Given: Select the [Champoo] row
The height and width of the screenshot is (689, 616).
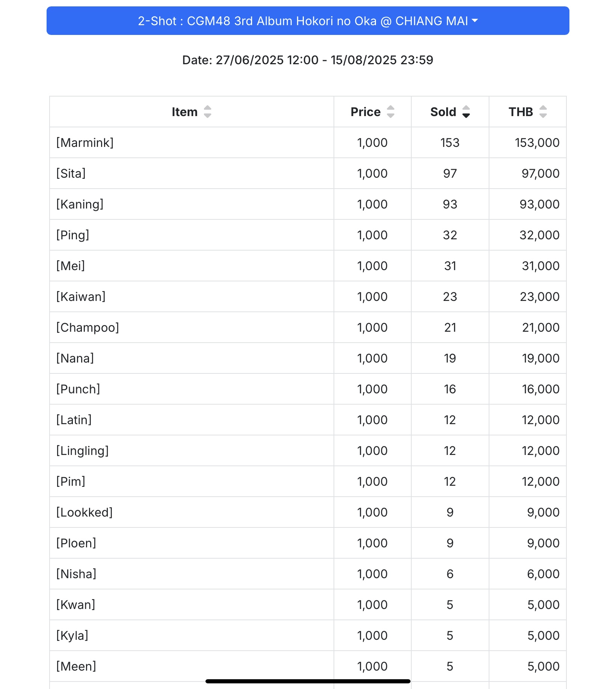Looking at the screenshot, I should pyautogui.click(x=308, y=328).
